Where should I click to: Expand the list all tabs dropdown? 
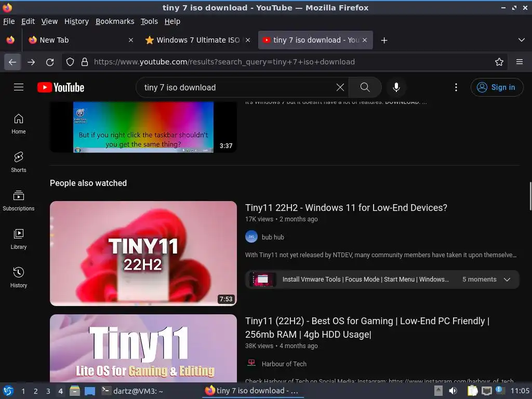click(522, 40)
